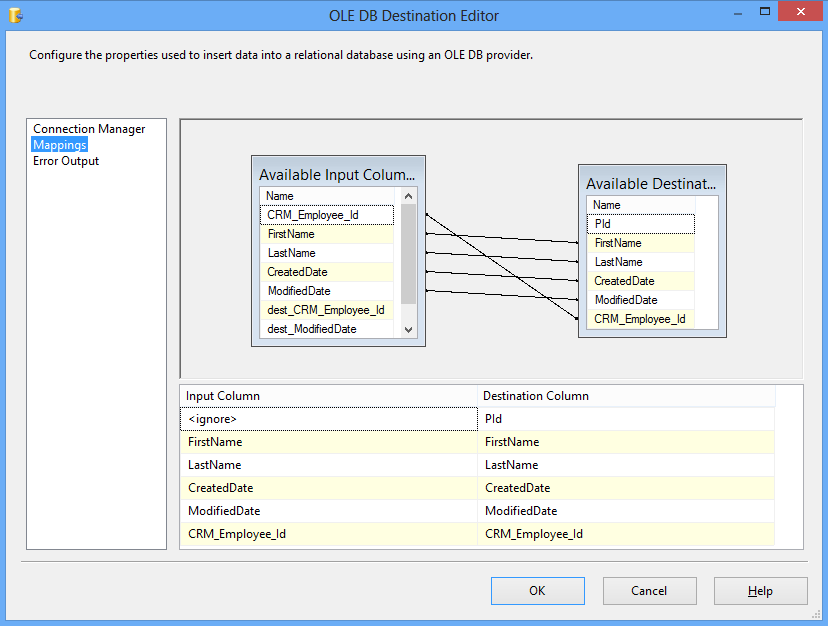Open CreatedDate input column cell in grid
The height and width of the screenshot is (626, 828).
click(x=329, y=488)
